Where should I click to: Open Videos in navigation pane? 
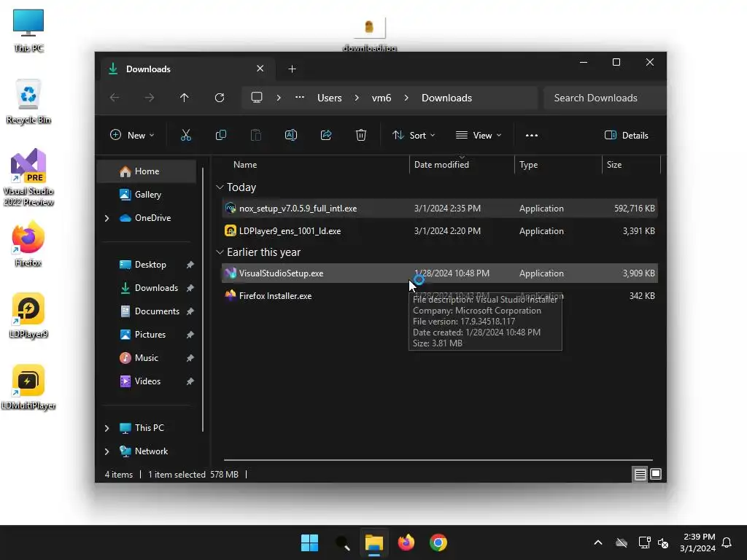click(x=147, y=381)
